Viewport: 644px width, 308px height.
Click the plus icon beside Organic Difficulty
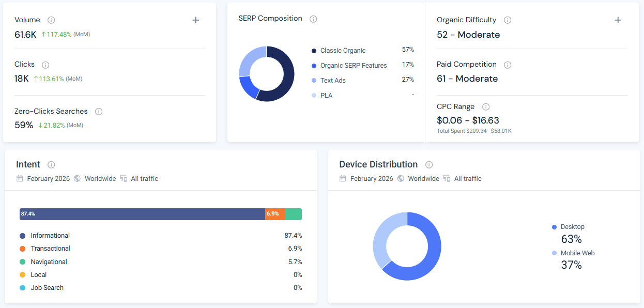pos(618,20)
